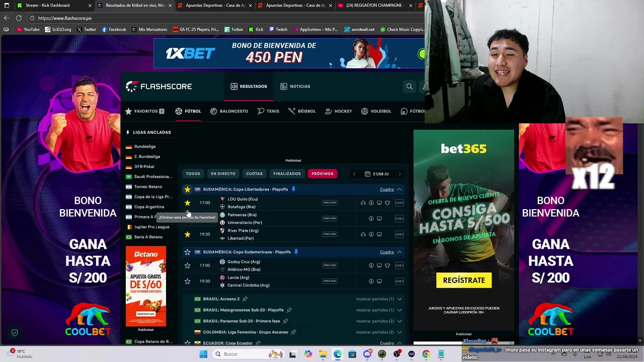Go to previous day arrow
This screenshot has height=362, width=644.
coord(354,174)
